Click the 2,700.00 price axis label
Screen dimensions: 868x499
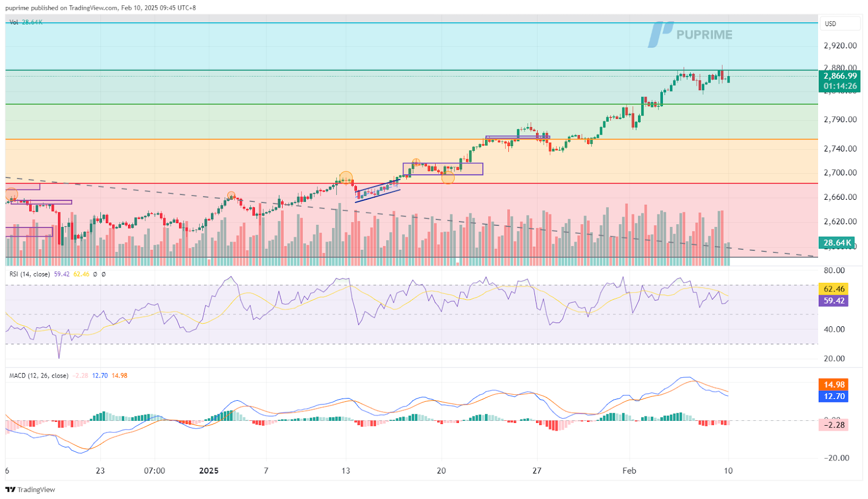[x=840, y=173]
